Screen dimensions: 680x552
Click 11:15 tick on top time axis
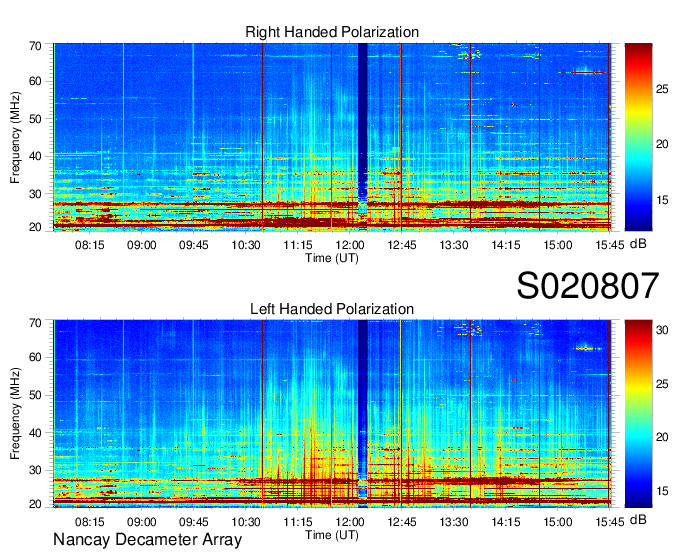298,245
